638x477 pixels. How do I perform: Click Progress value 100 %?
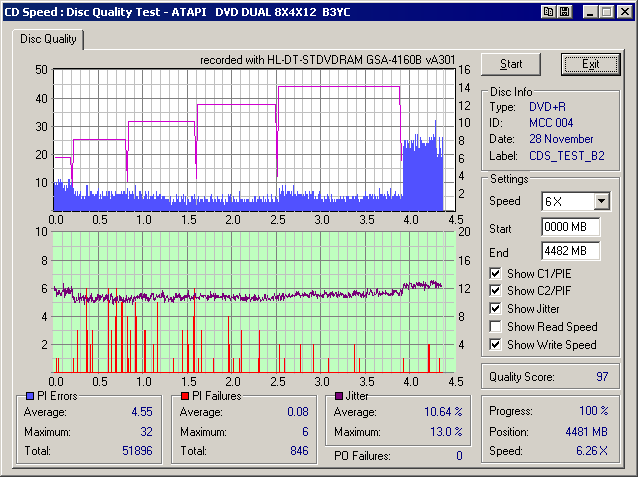pos(594,411)
